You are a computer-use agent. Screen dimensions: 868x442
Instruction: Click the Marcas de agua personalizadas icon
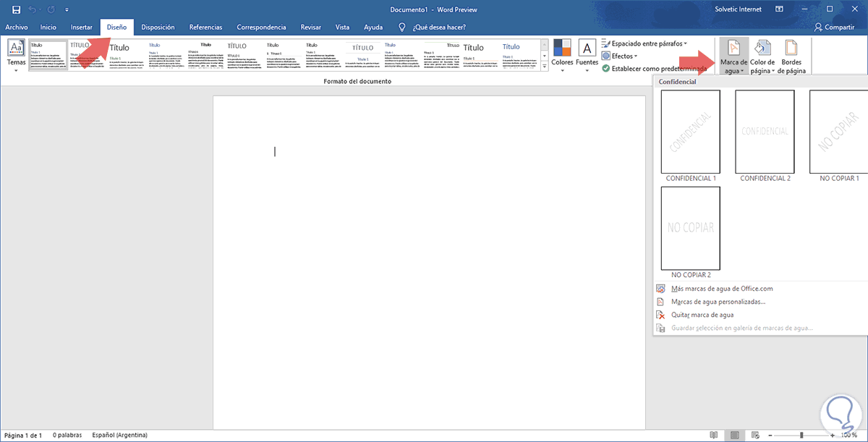tap(660, 302)
